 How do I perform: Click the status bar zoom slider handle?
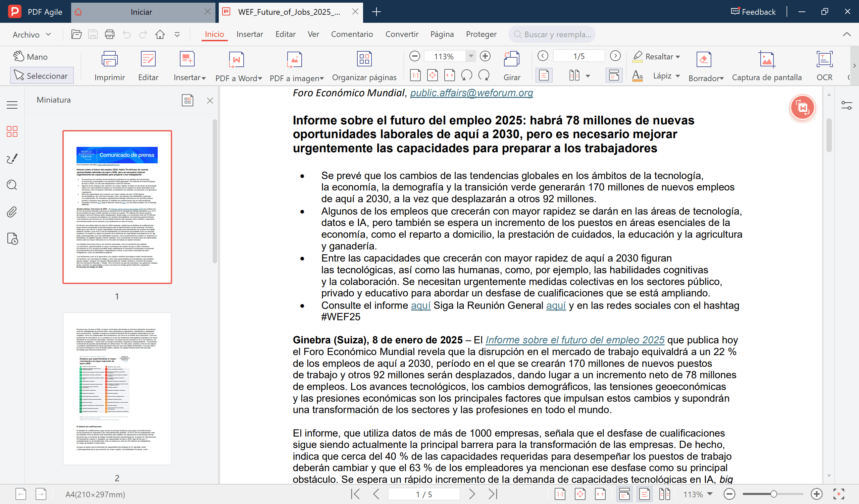tap(773, 494)
